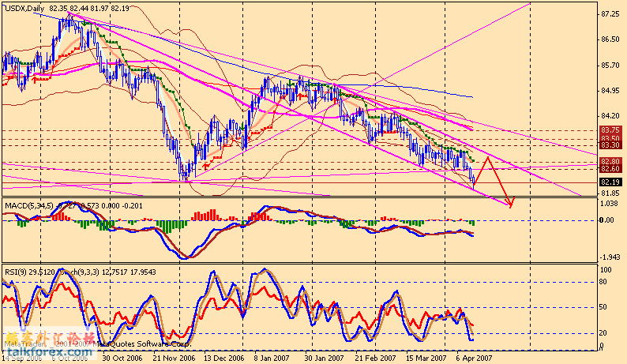Select the 87.25 price axis label
This screenshot has width=627, height=364.
[x=610, y=14]
